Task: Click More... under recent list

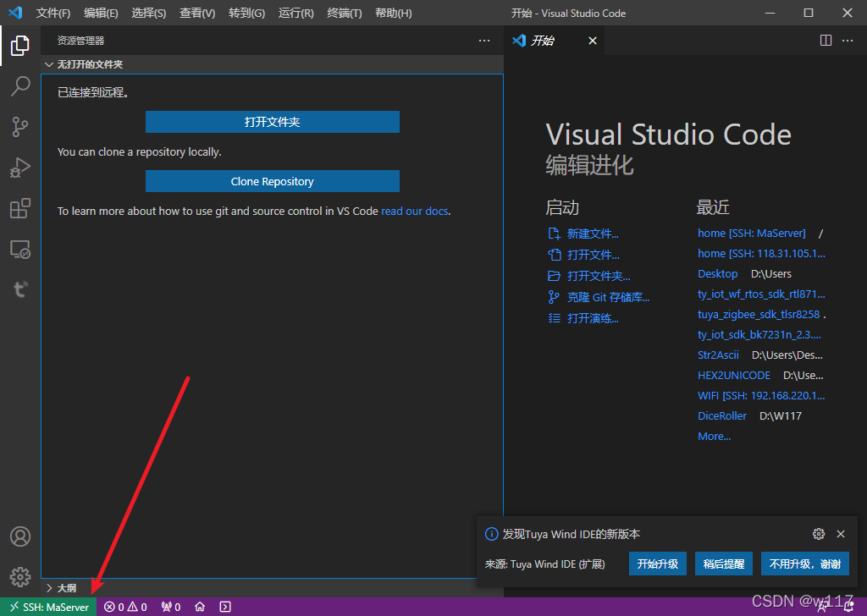Action: tap(715, 437)
